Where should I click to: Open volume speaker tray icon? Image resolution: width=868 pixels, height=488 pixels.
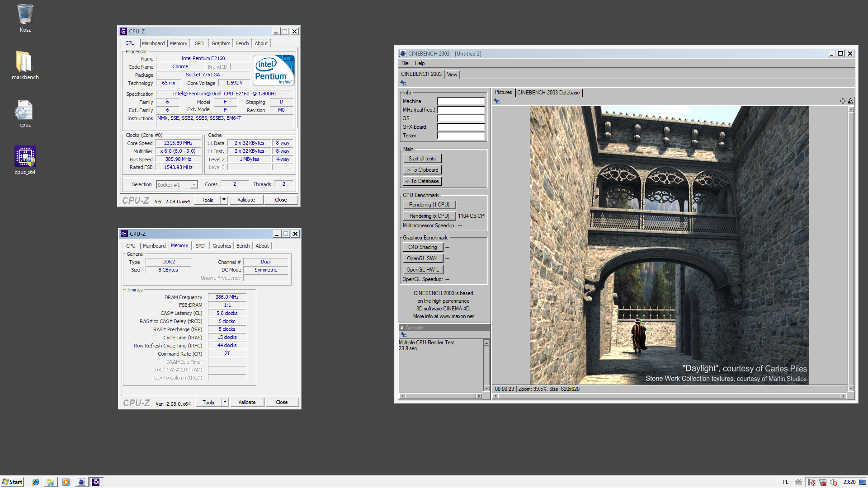point(834,482)
